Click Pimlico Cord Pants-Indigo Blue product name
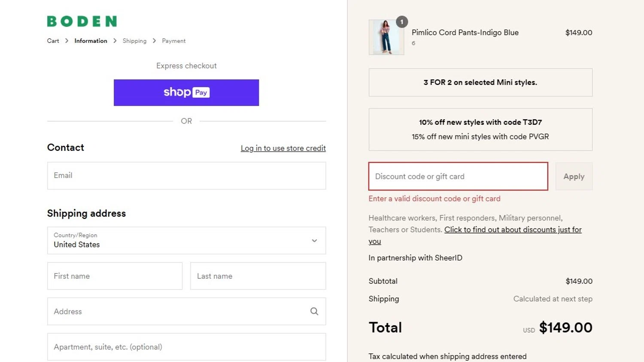Image resolution: width=644 pixels, height=362 pixels. click(465, 33)
